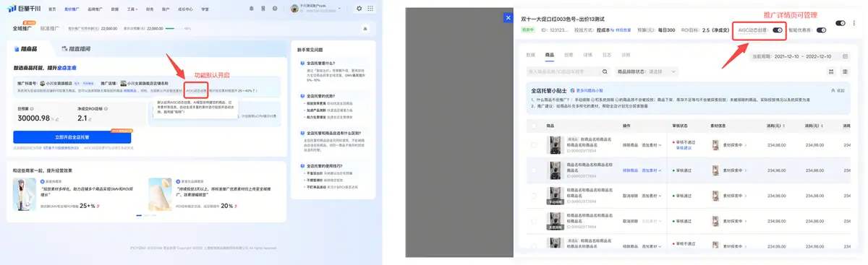The image size is (868, 265).
Task: Click the 审核建议 link in first row
Action: 683,148
